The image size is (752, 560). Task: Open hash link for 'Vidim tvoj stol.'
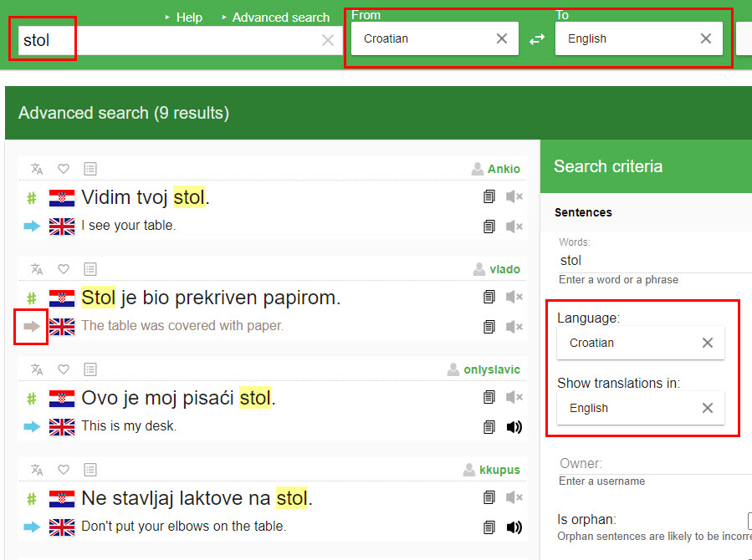pos(32,198)
